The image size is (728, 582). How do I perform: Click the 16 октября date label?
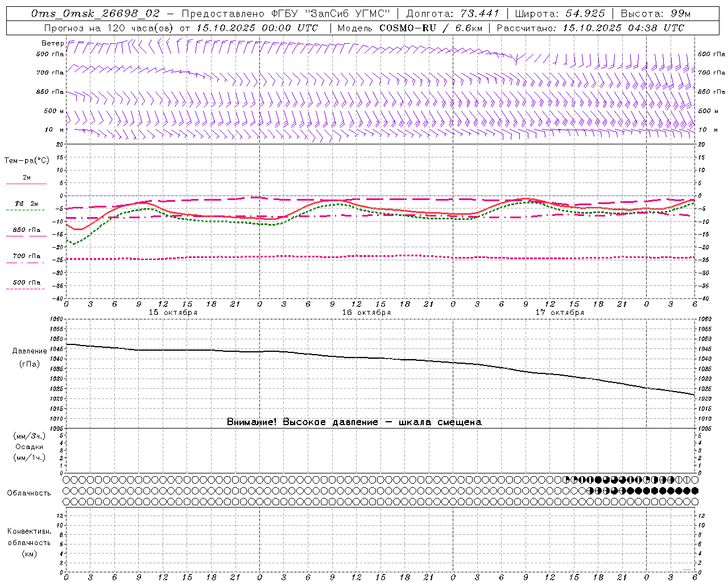point(366,313)
